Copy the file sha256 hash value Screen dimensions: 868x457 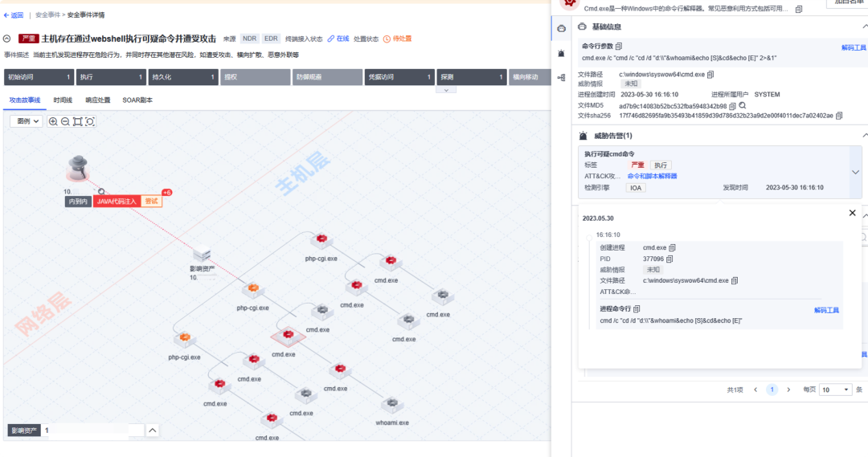click(x=839, y=116)
